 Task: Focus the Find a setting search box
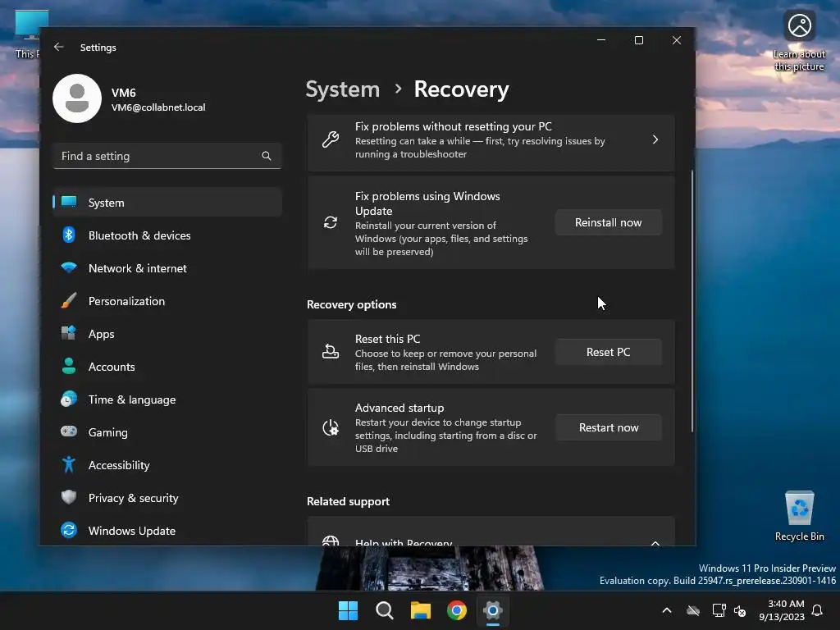[167, 156]
